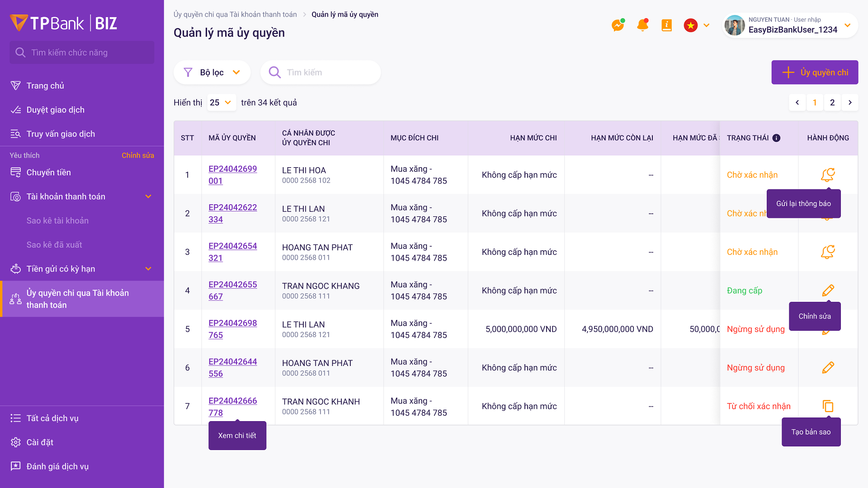Collapse Tài khoản thanh toán menu section
This screenshot has height=488, width=868.
pyautogui.click(x=148, y=197)
